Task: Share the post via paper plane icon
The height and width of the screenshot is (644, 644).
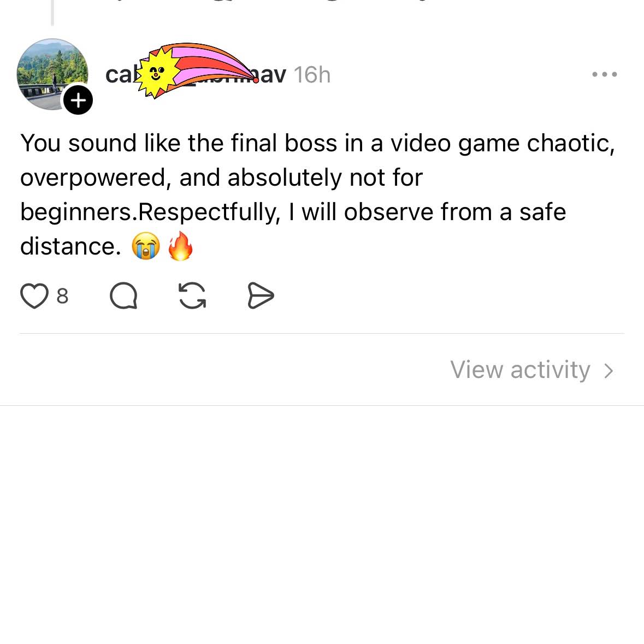Action: tap(261, 296)
